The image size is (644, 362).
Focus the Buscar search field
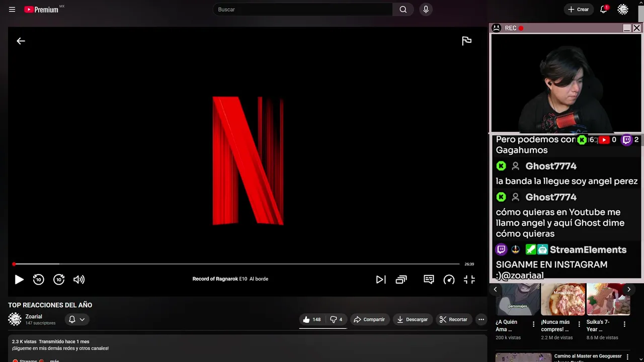(x=303, y=10)
